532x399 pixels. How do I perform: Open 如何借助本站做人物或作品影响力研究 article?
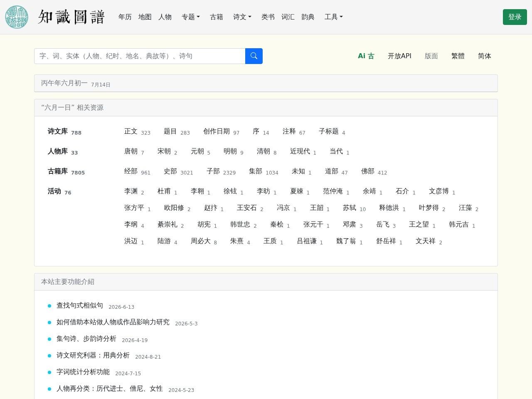tap(113, 322)
